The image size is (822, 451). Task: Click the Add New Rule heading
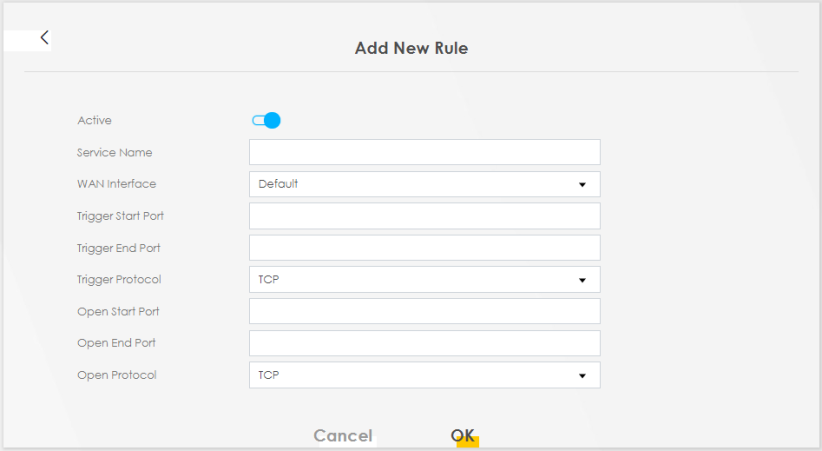coord(411,48)
